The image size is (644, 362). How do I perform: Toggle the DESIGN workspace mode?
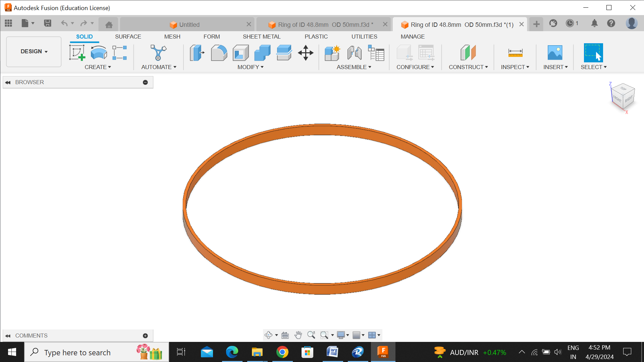click(33, 51)
